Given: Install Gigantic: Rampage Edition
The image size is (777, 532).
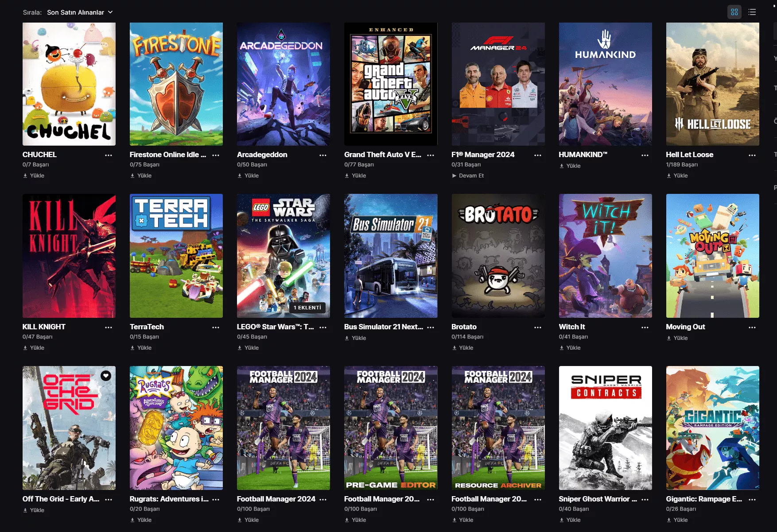Looking at the screenshot, I should pos(677,520).
